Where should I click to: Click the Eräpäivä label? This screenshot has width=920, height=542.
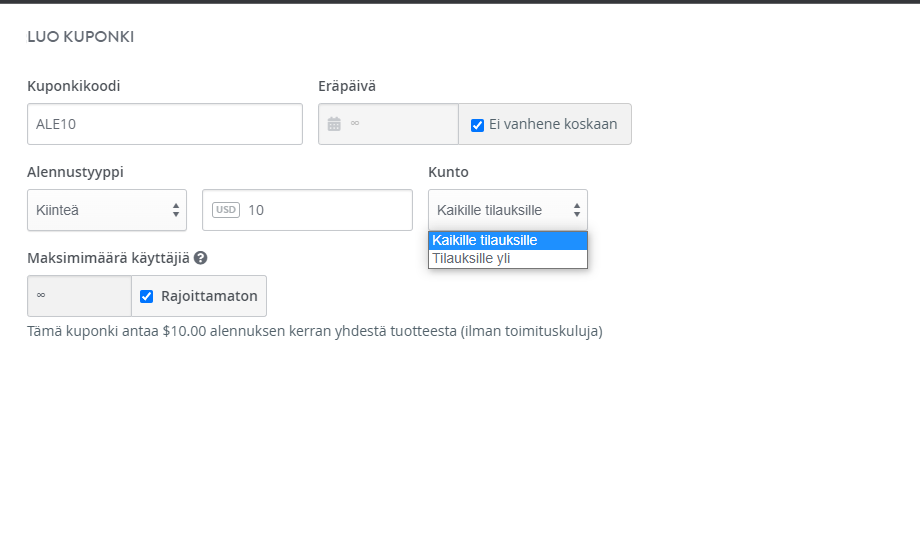347,86
